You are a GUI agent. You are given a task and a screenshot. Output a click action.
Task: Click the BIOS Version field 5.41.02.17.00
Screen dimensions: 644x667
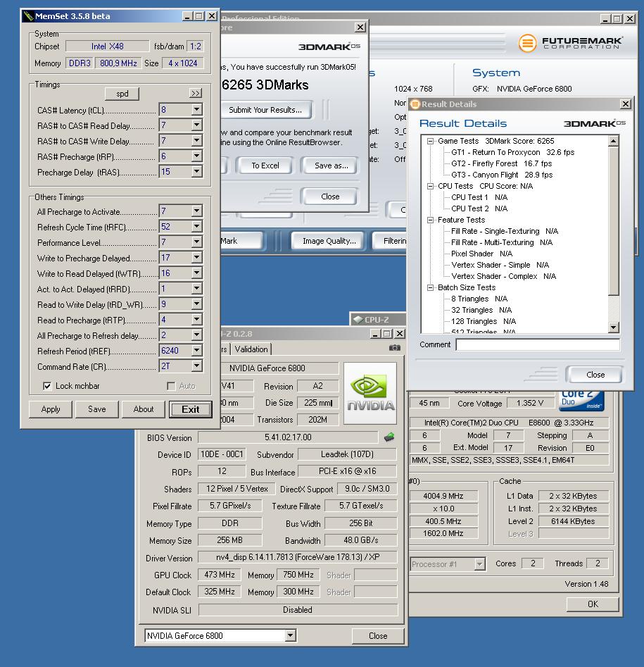[288, 437]
